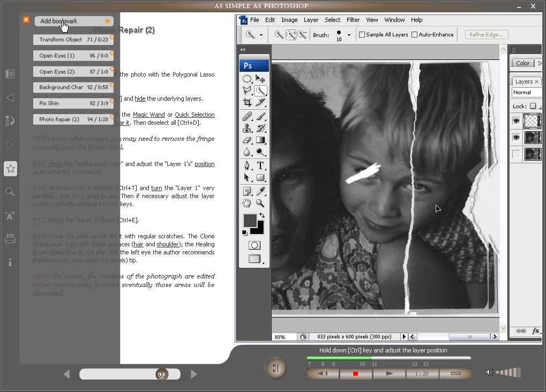Toggle Quick Mask mode
Image resolution: width=546 pixels, height=392 pixels.
[x=254, y=245]
